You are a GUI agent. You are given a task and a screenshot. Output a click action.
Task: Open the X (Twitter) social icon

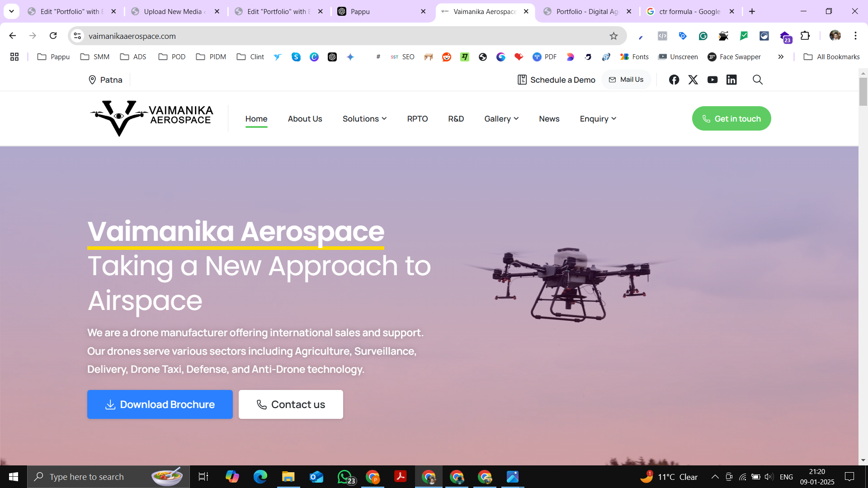tap(693, 80)
